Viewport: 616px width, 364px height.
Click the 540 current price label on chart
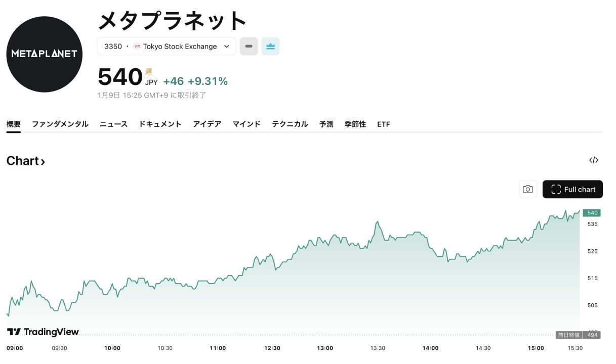(x=592, y=213)
